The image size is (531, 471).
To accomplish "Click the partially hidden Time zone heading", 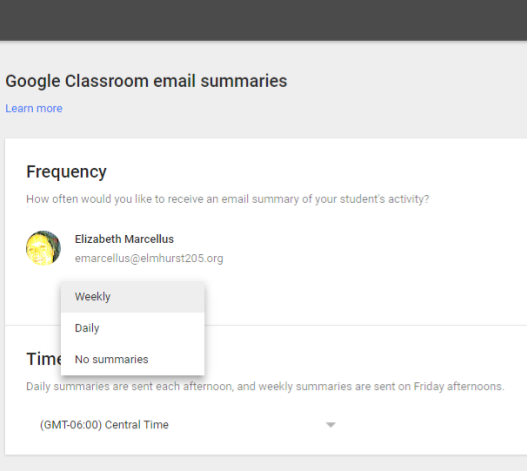I will [44, 359].
